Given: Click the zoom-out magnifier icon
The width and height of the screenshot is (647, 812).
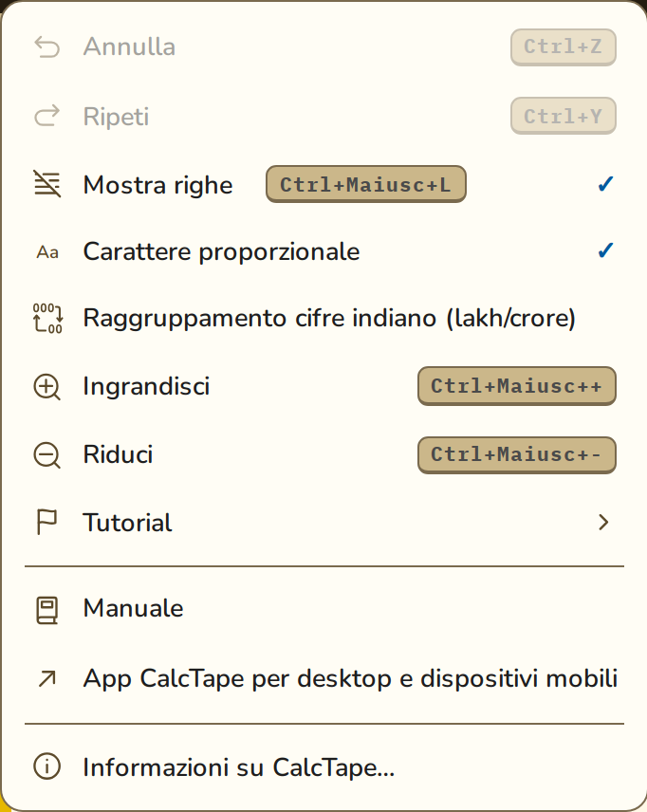Looking at the screenshot, I should point(47,455).
